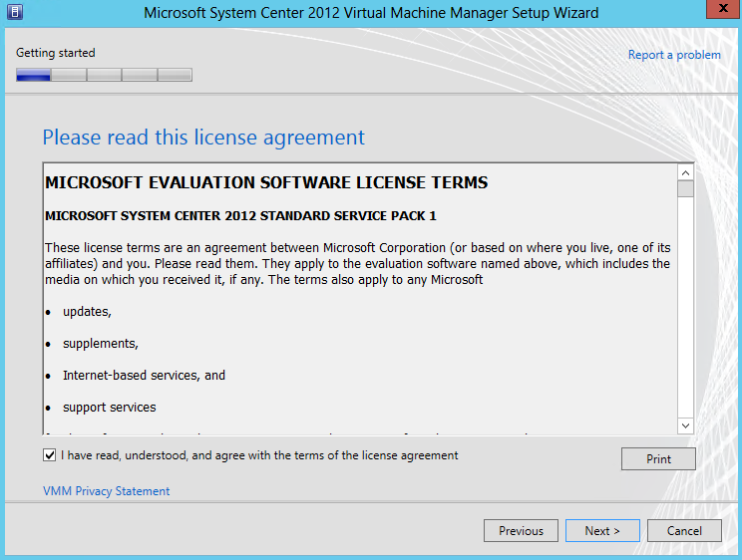The width and height of the screenshot is (742, 560).
Task: Click the setup wizard title bar icon
Action: click(15, 12)
